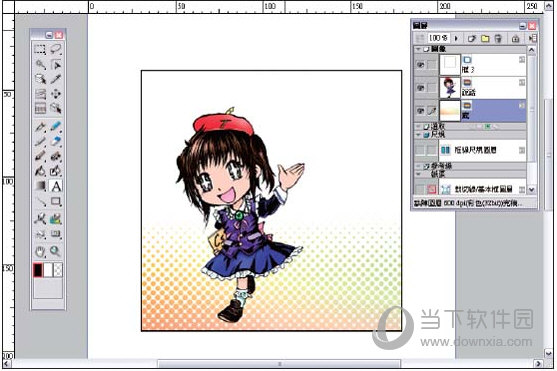
Task: Select the colorful picture tool above zoom
Action: 56,219
